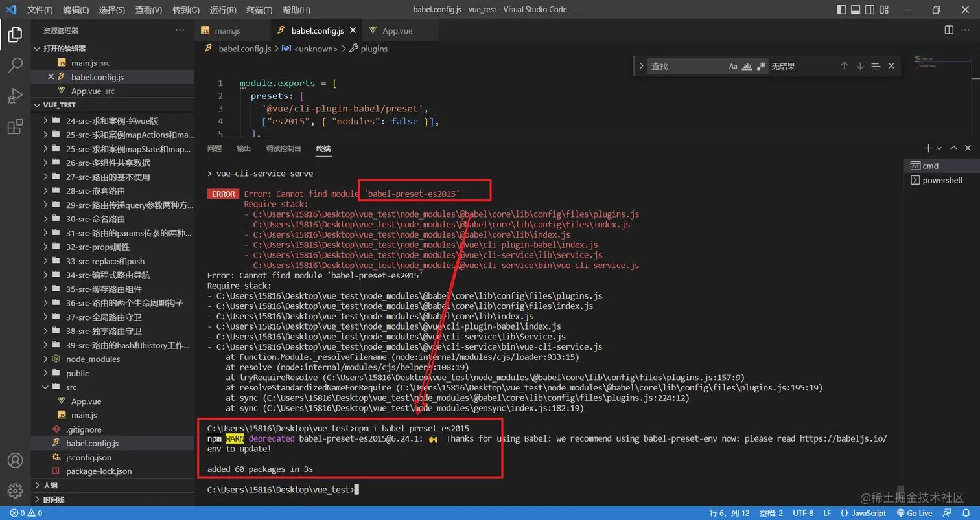Open the Extensions view

click(15, 127)
